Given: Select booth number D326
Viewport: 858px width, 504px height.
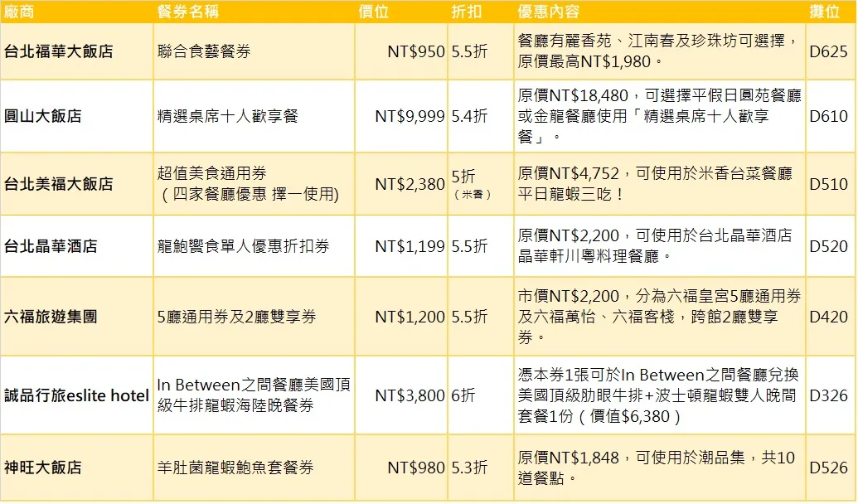Looking at the screenshot, I should pos(828,395).
